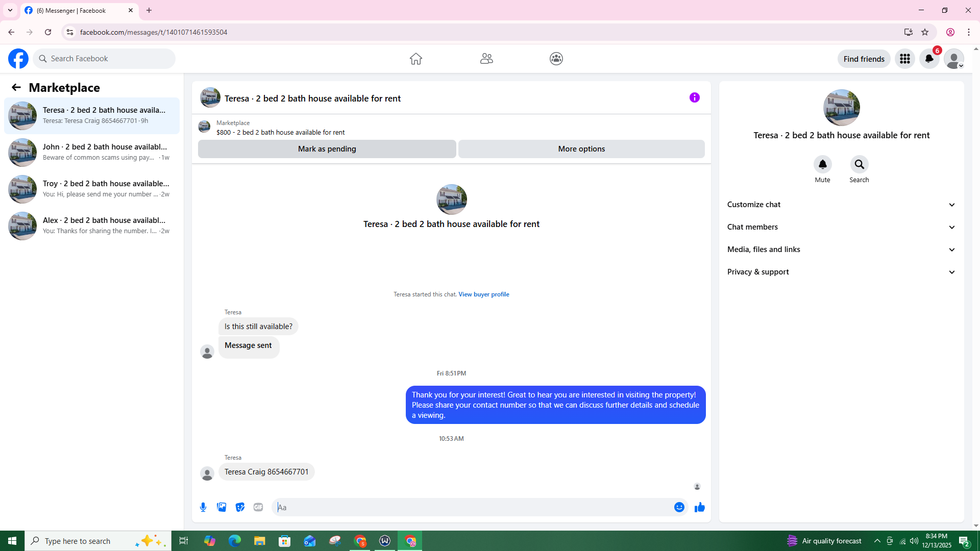Open the Windows notification center icon
The height and width of the screenshot is (551, 980).
coord(964,541)
